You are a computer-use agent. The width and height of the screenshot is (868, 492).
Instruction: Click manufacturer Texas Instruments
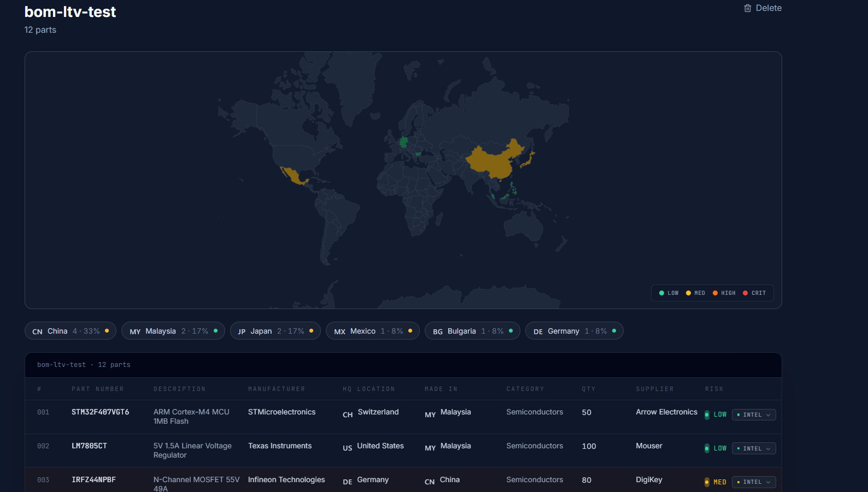[x=280, y=446]
